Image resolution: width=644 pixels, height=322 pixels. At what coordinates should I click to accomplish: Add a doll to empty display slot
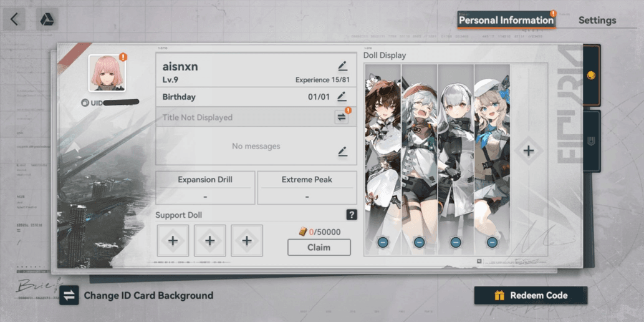[x=528, y=150]
